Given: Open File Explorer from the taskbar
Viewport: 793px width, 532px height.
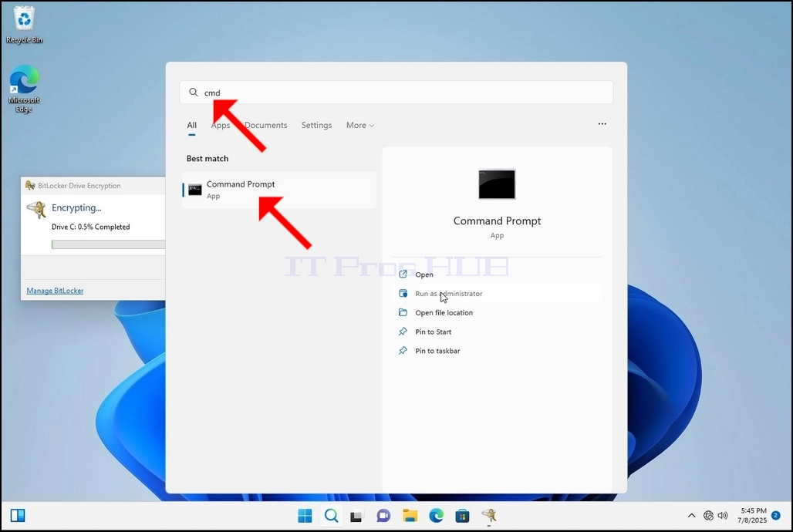Looking at the screenshot, I should (x=410, y=515).
